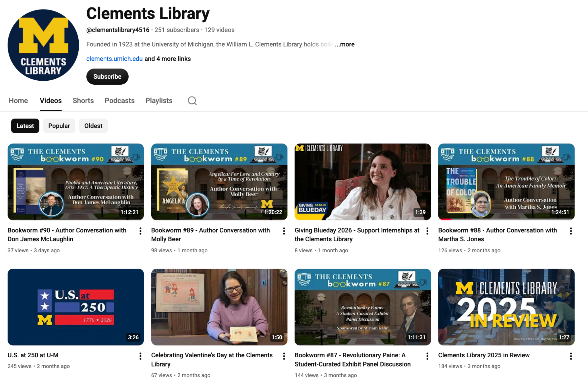Select the Latest sort chip
Screen dimensions: 588x384
pos(25,126)
